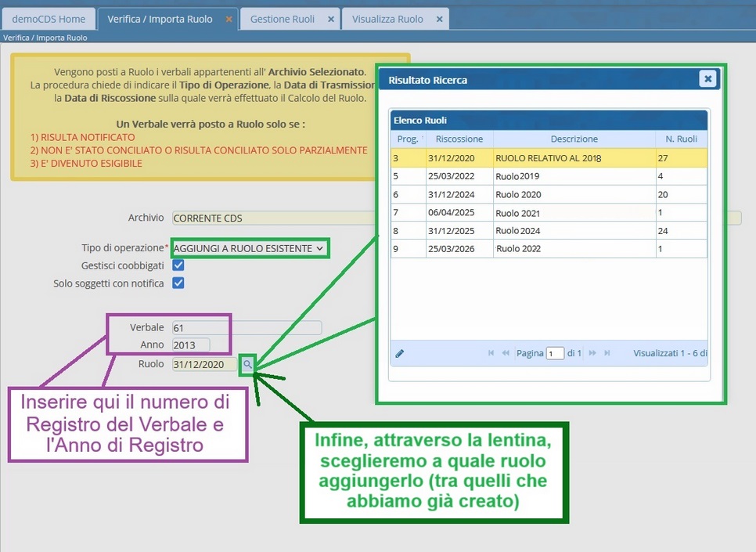Click the Pagina number field in pager
Screen dimensions: 756x552
coord(555,354)
